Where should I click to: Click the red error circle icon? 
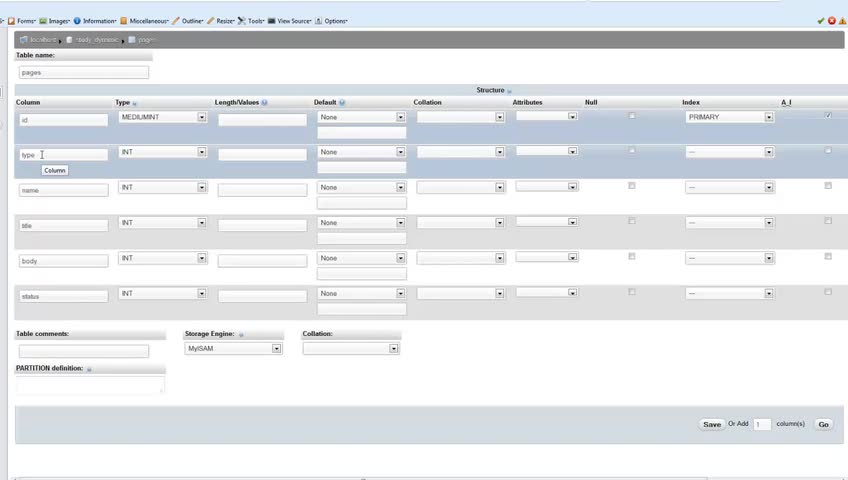[832, 21]
